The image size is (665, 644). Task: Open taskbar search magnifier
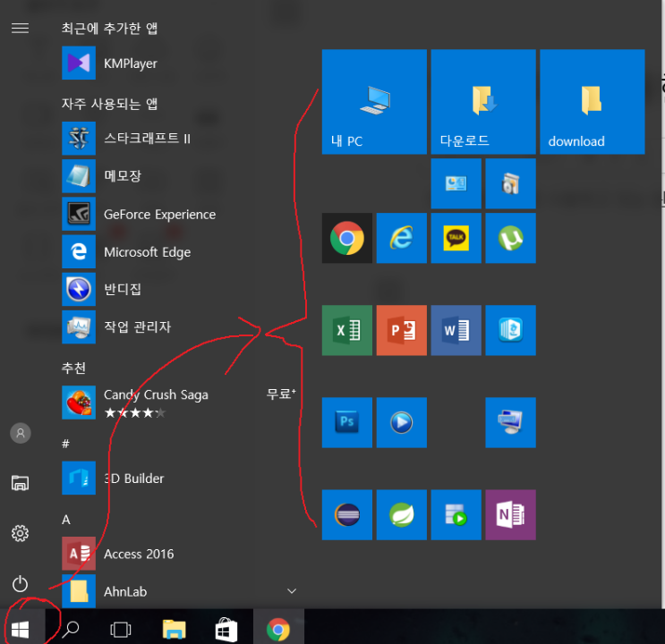(71, 629)
